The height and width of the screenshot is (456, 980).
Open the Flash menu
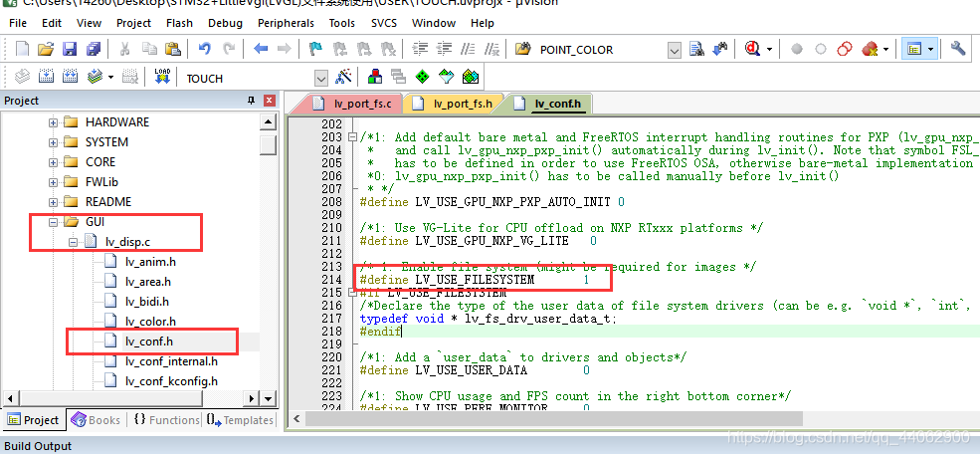tap(179, 23)
